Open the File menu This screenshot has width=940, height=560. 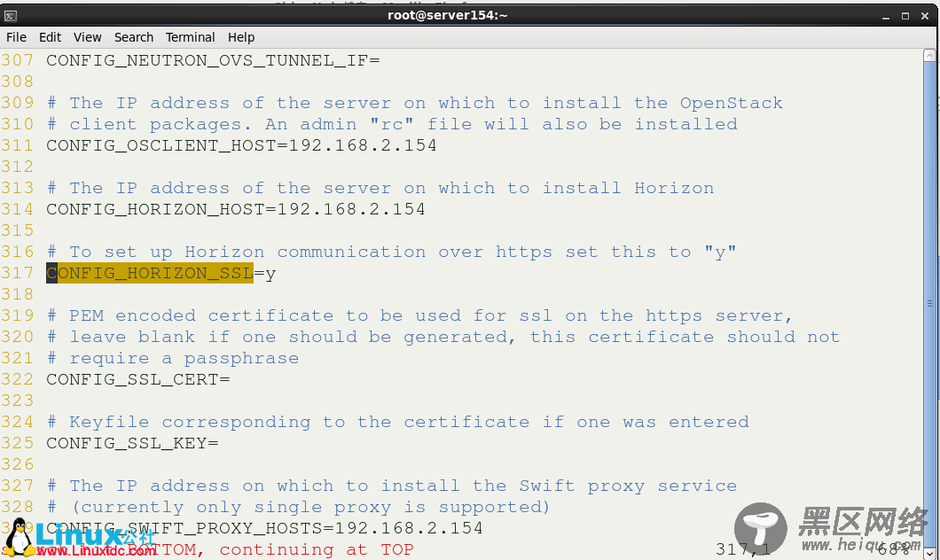coord(16,37)
